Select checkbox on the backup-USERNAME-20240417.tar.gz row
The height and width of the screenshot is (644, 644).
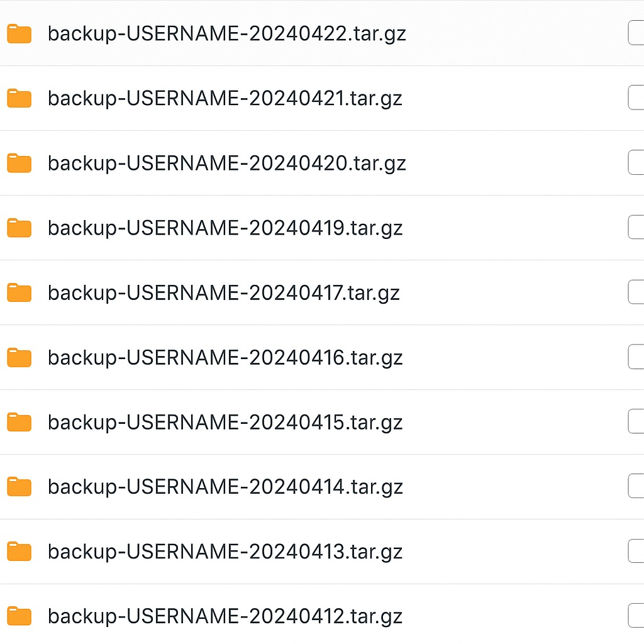click(636, 292)
